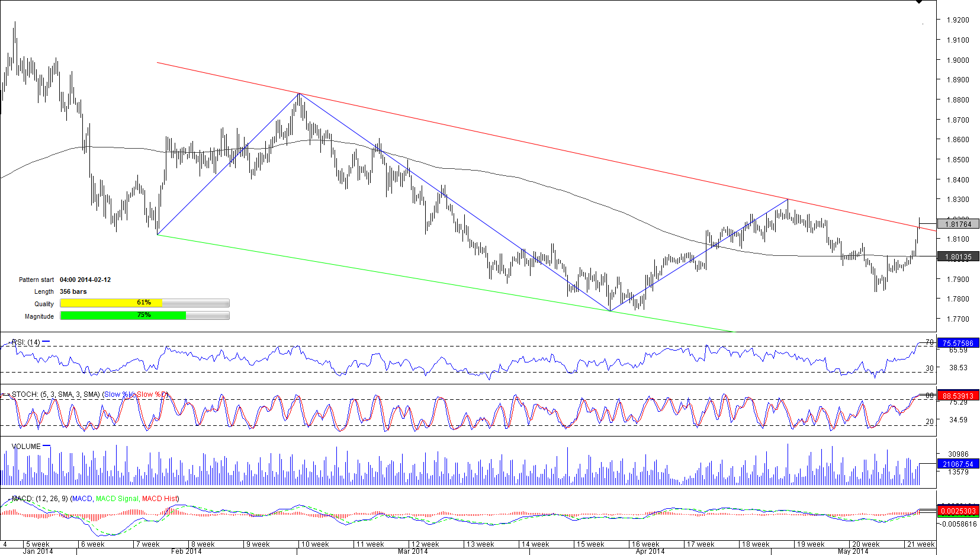Image resolution: width=980 pixels, height=555 pixels.
Task: Click the black marker at chart top-right
Action: [918, 2]
